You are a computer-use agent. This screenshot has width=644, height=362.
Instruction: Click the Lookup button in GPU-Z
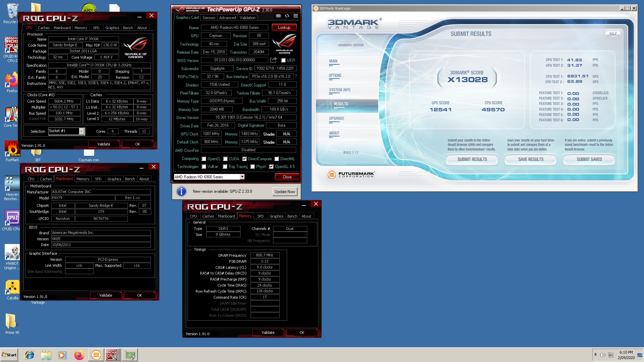284,27
